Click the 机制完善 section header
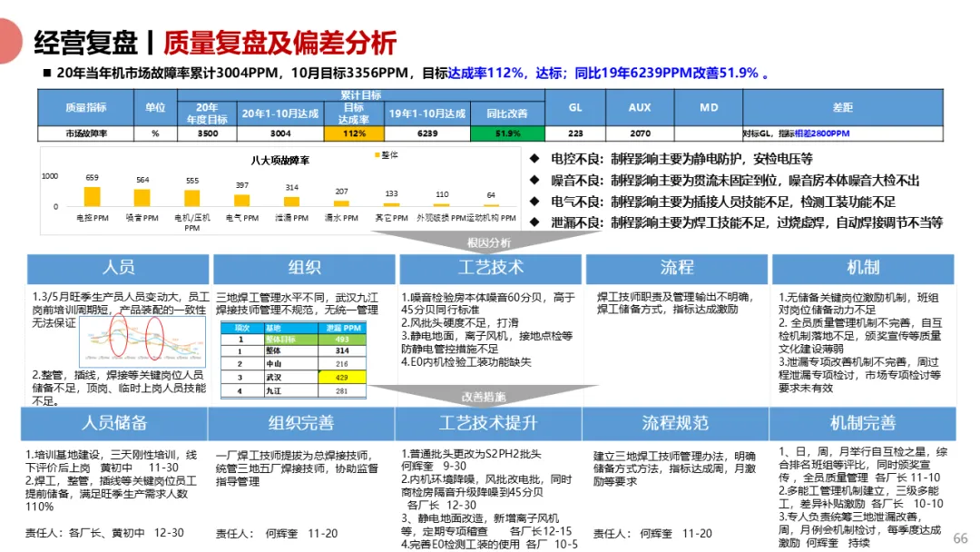 tap(863, 423)
